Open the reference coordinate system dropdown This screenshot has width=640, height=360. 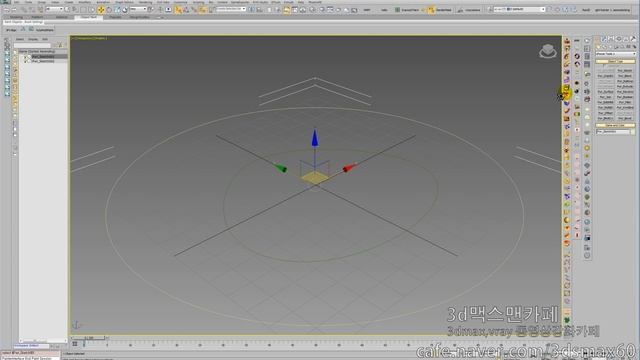(138, 9)
